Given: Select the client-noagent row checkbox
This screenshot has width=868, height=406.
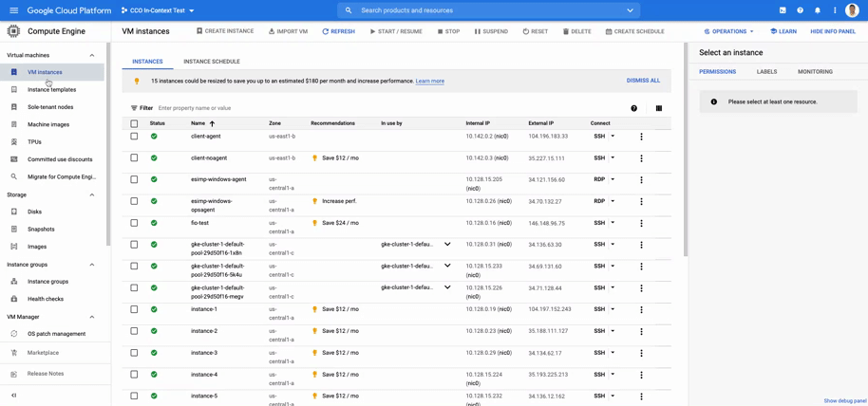Looking at the screenshot, I should click(x=134, y=157).
